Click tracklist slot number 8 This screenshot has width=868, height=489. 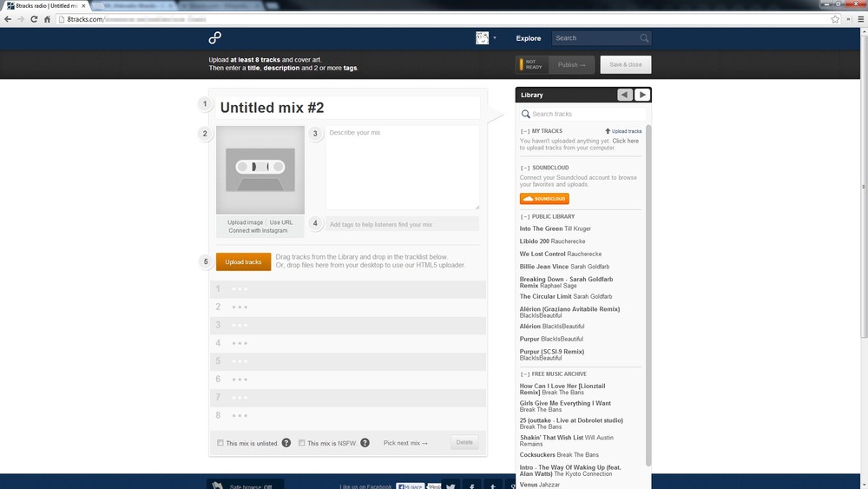pos(348,416)
